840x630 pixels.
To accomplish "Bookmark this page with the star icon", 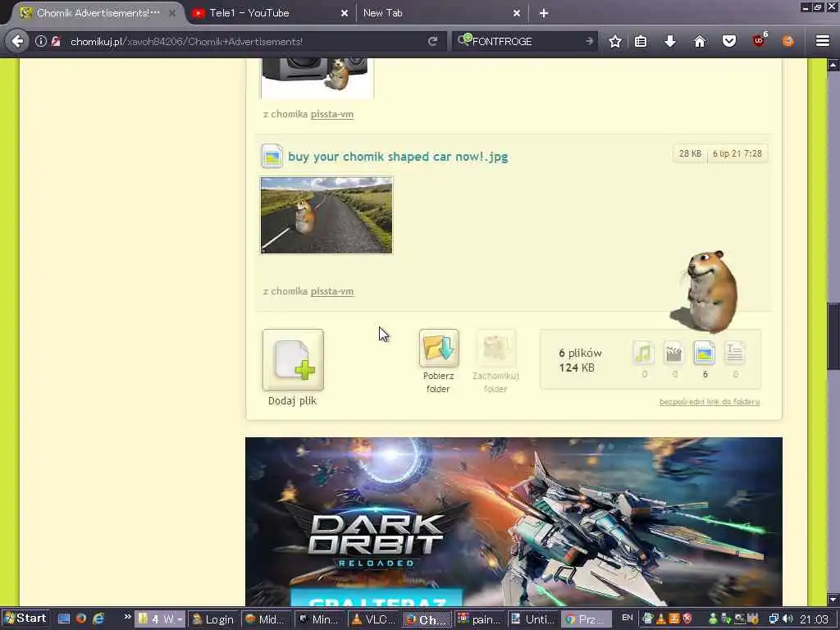I will 615,41.
